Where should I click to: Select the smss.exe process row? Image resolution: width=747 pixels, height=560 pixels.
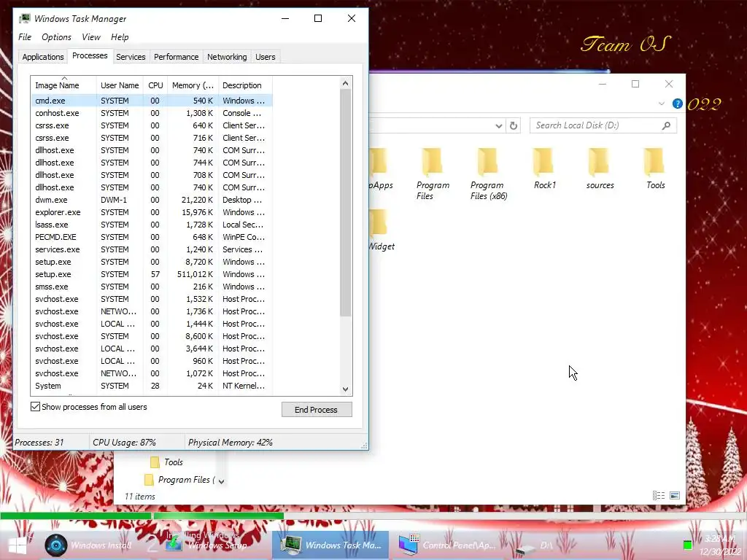point(152,286)
